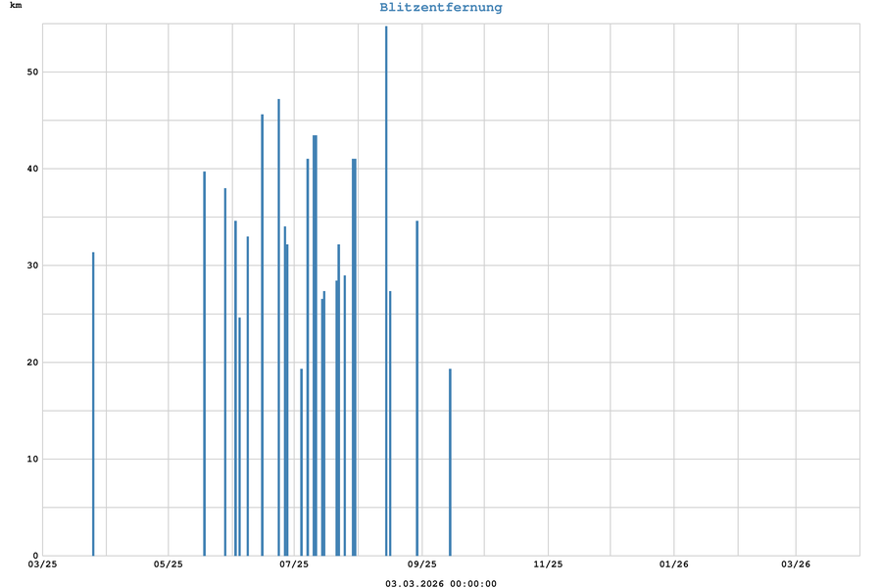
Task: Select the last bar after 09/25
Action: coord(450,463)
